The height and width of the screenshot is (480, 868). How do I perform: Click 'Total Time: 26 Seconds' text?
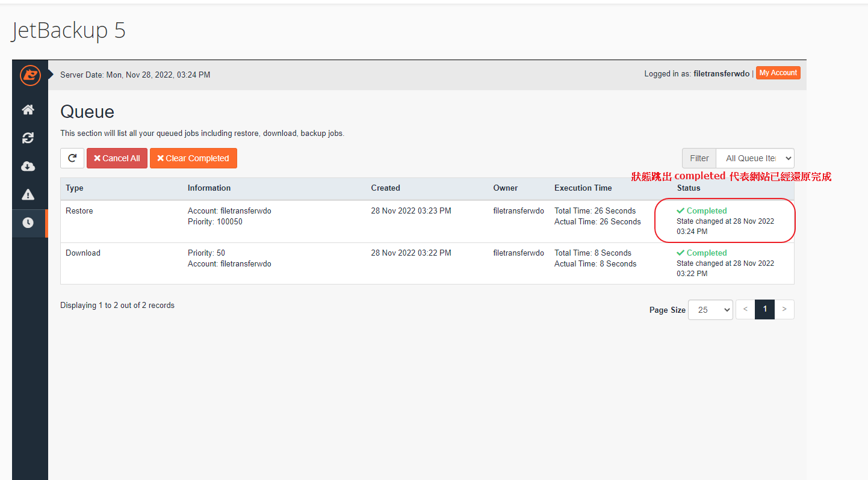[595, 211]
